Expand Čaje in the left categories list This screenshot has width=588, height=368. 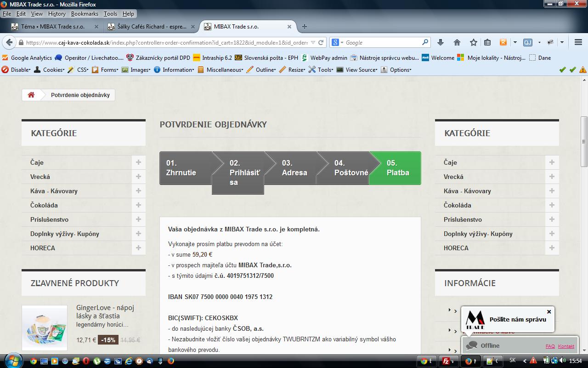click(x=138, y=162)
